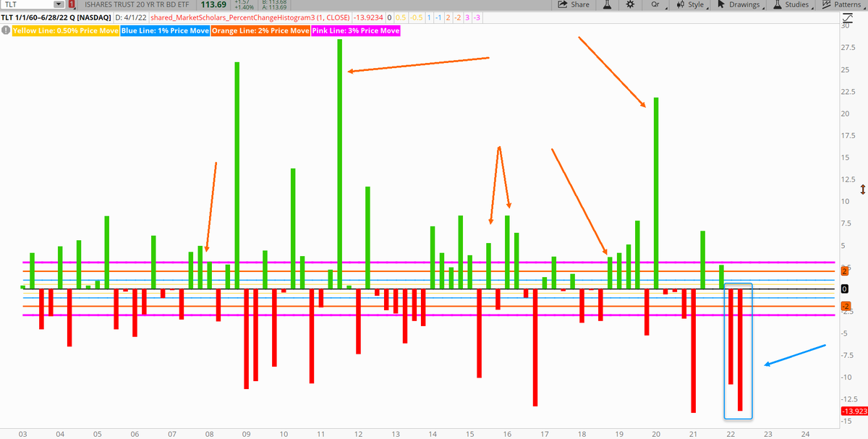Click the red alert badge beside symbol

coord(71,4)
